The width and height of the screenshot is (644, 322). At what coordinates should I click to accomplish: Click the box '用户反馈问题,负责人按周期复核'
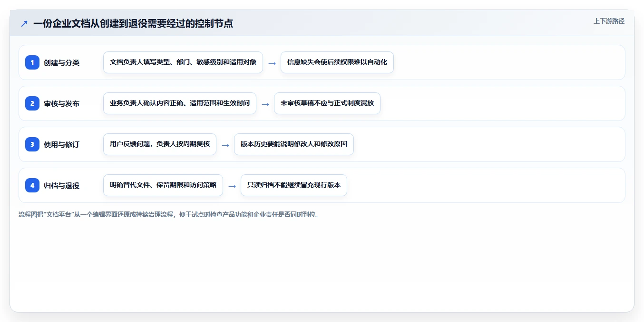pyautogui.click(x=160, y=144)
